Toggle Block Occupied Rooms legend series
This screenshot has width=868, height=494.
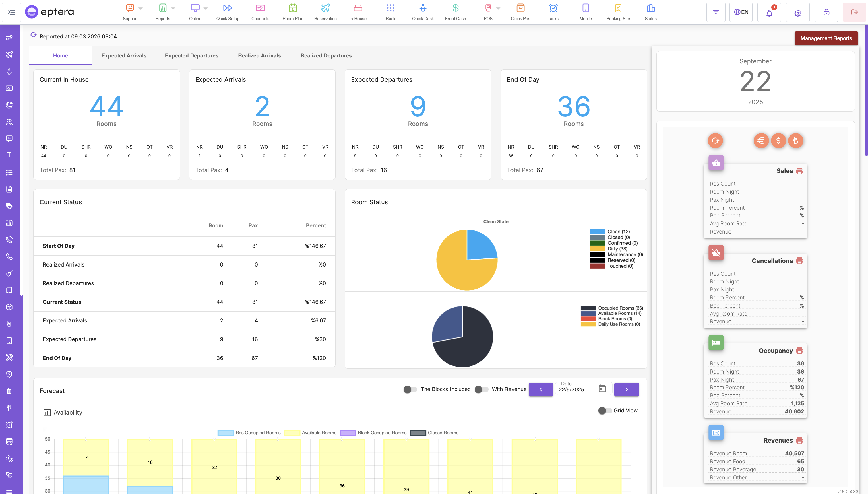[373, 433]
